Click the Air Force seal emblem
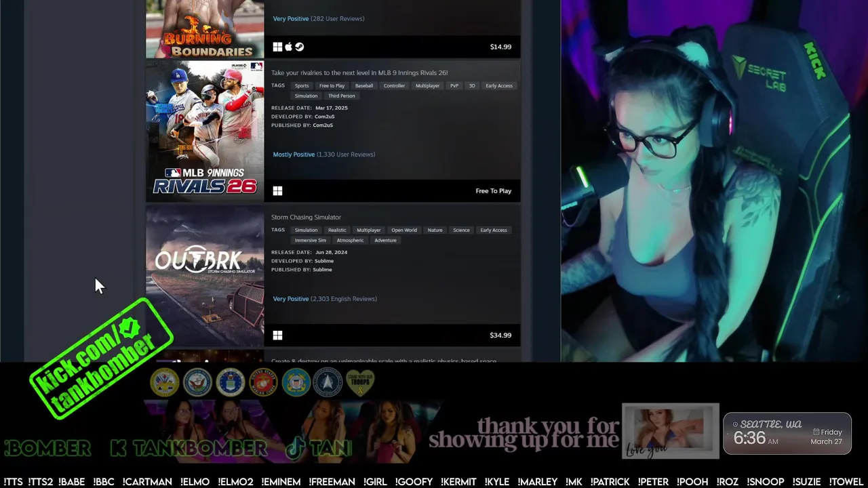The image size is (868, 488). (231, 382)
